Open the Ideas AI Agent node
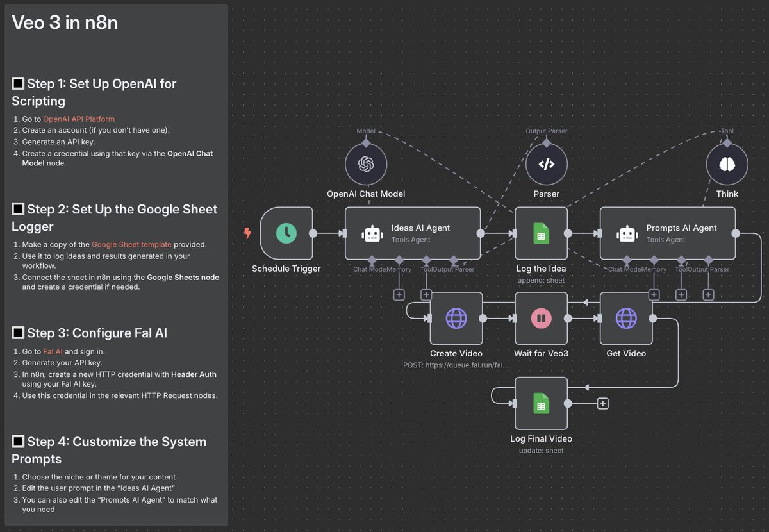The width and height of the screenshot is (769, 532). click(413, 233)
